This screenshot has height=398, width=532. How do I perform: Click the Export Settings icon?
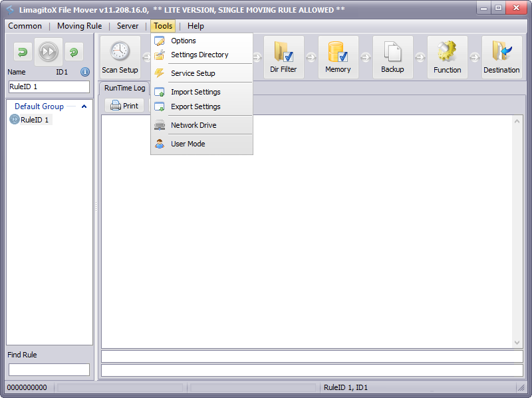click(160, 106)
